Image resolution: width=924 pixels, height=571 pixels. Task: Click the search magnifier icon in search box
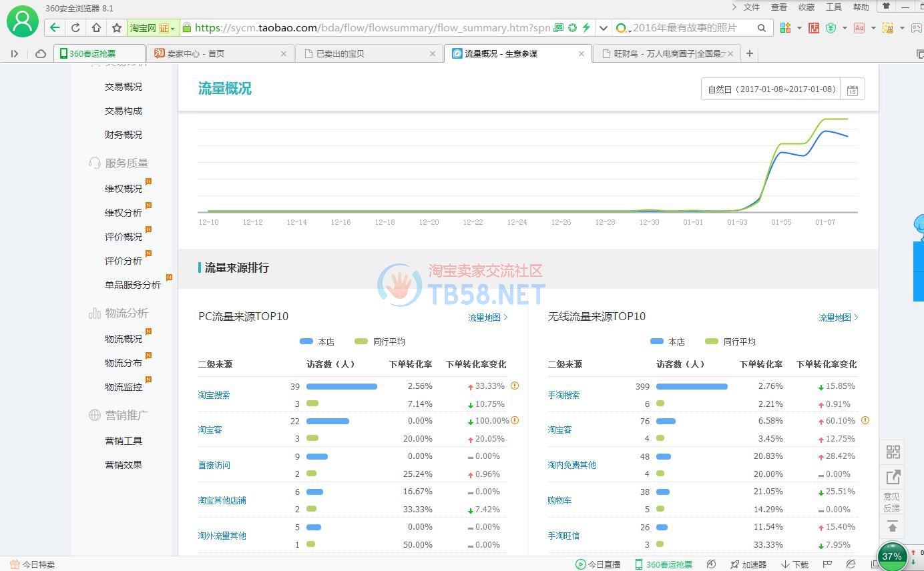tap(761, 28)
